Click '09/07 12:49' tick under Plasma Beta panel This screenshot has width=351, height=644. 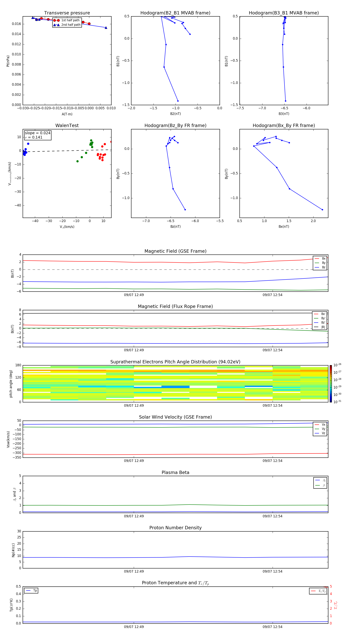point(134,516)
